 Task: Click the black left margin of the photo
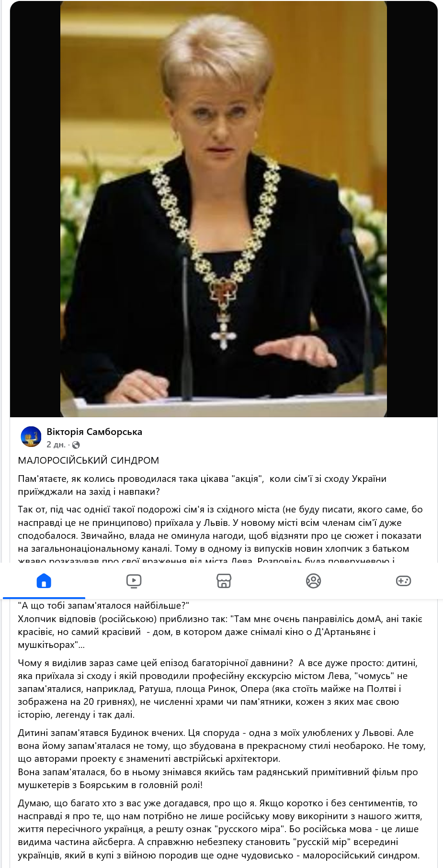35,209
